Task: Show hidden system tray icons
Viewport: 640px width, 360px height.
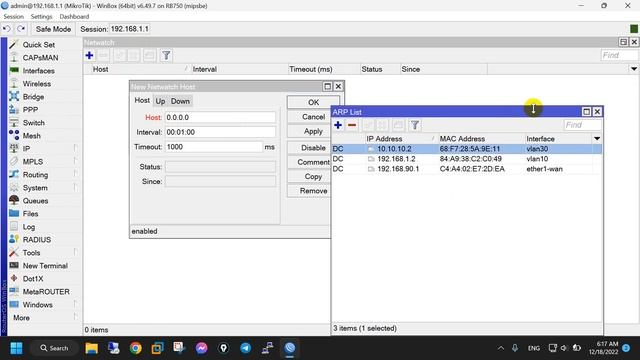Action: pos(500,348)
